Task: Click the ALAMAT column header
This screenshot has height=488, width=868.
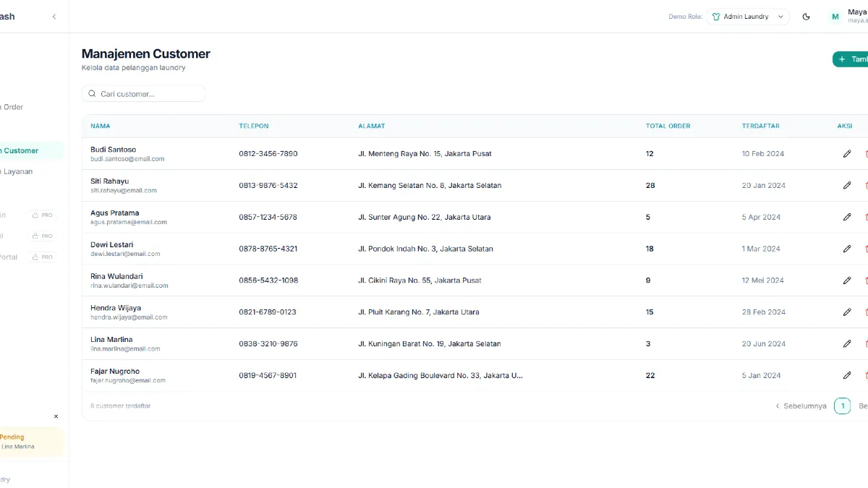Action: pos(372,126)
